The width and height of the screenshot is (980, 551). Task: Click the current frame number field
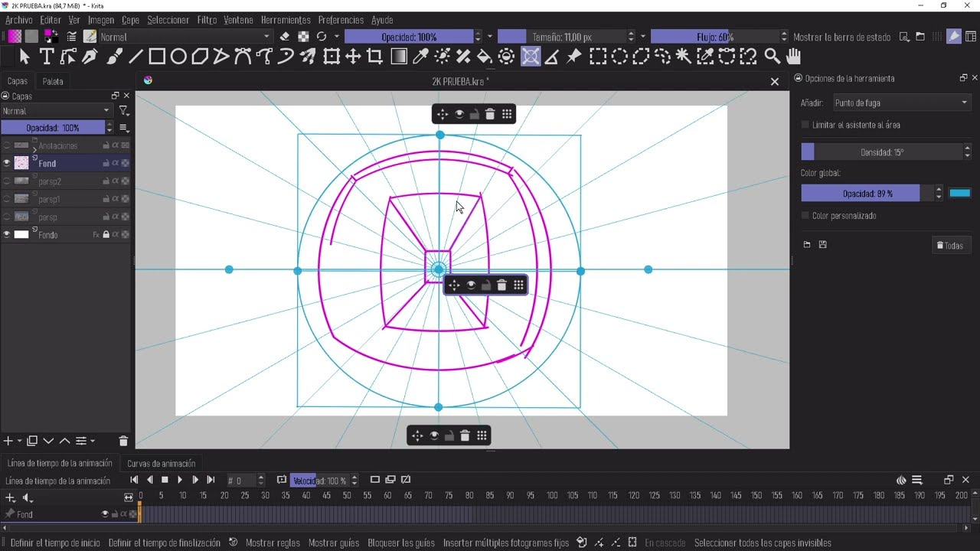coord(241,481)
